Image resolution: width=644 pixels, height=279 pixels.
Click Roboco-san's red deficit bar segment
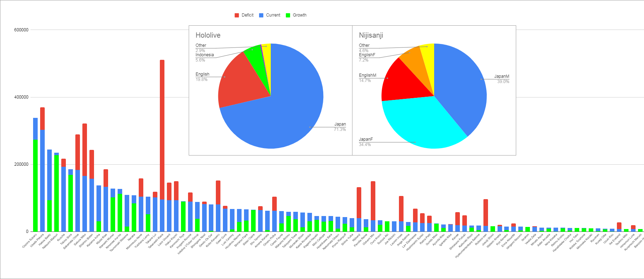point(486,213)
